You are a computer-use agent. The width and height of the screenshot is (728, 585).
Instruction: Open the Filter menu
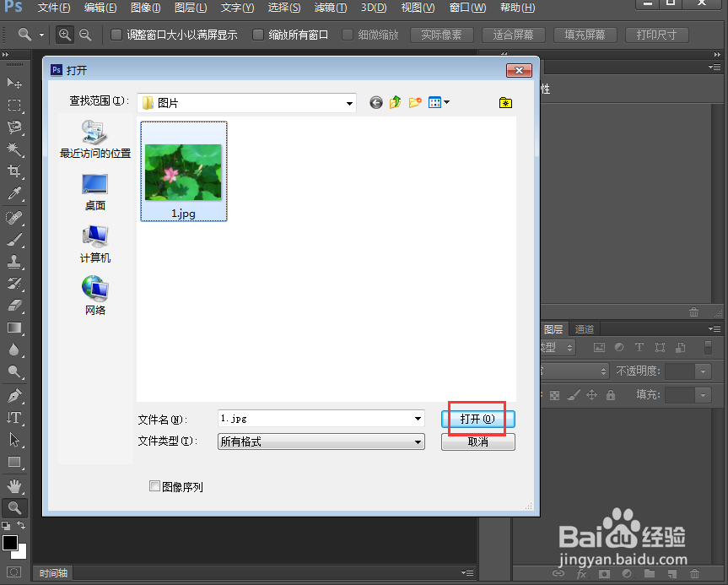[330, 8]
